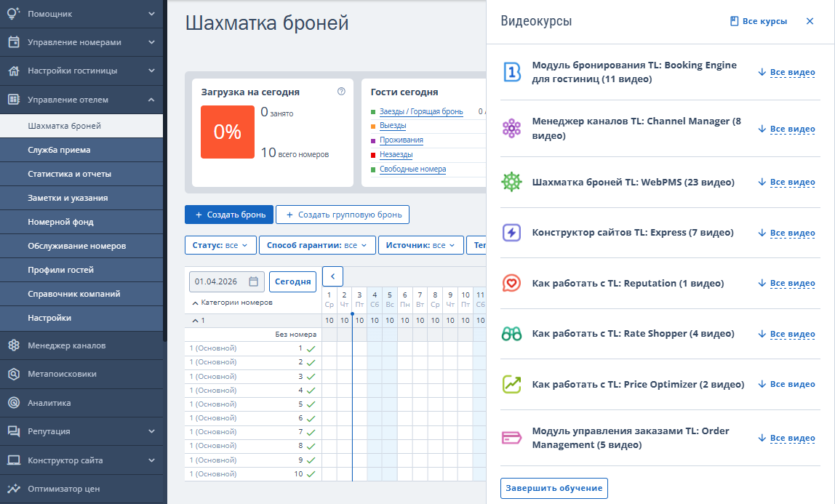The image size is (835, 504).
Task: Expand the Конструктор сайта chevron
Action: pos(152,460)
